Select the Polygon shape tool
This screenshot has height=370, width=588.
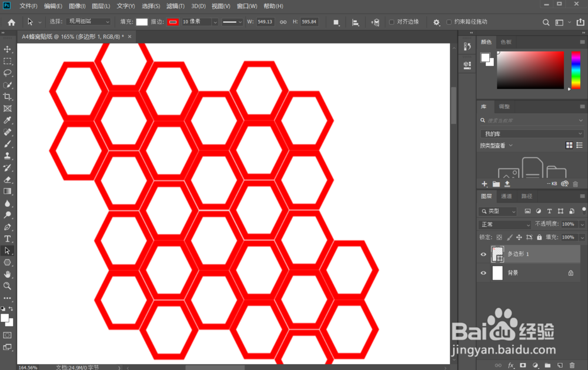point(7,263)
